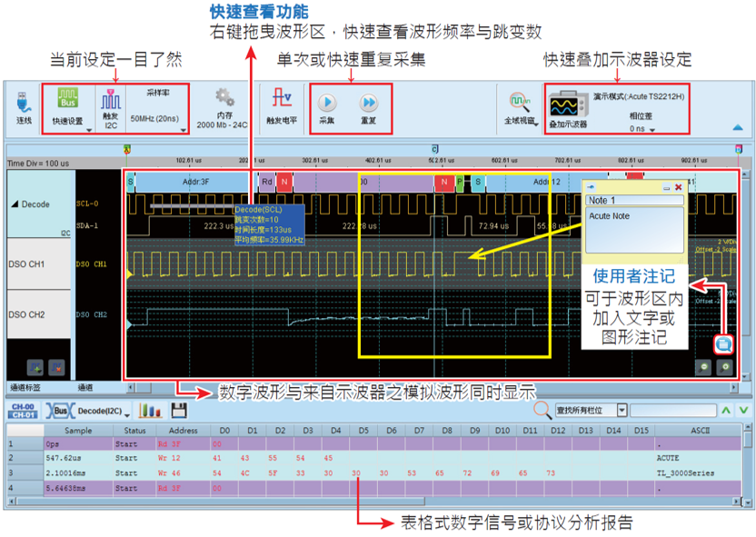
Task: Click the bar chart icon near Decode(I2C)
Action: pos(148,410)
